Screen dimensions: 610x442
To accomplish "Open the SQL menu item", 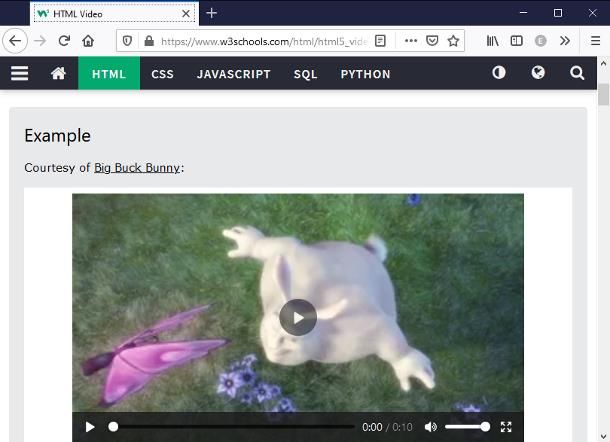I will [x=305, y=74].
